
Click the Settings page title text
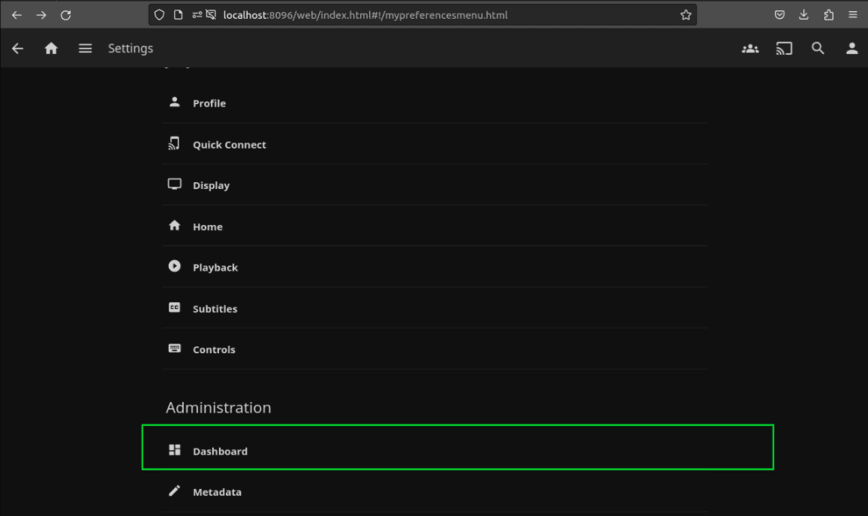[x=131, y=49]
